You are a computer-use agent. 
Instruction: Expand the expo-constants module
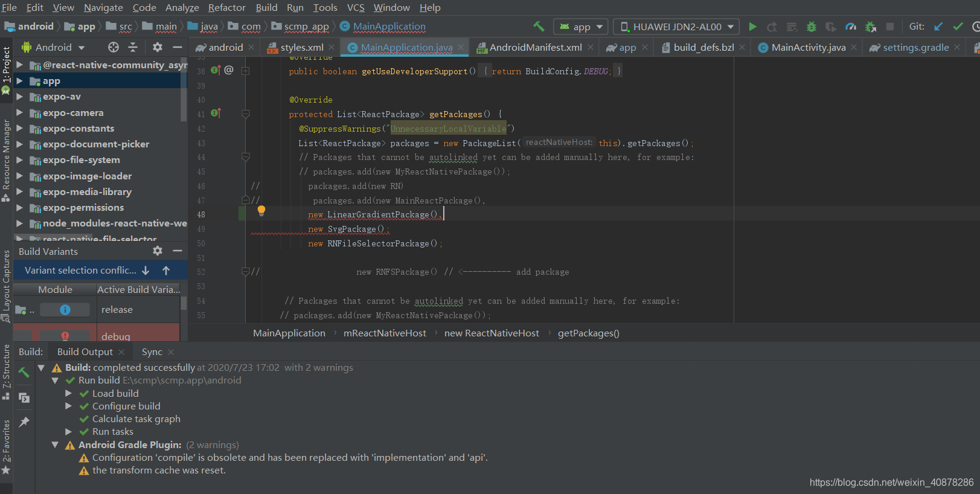click(x=19, y=128)
